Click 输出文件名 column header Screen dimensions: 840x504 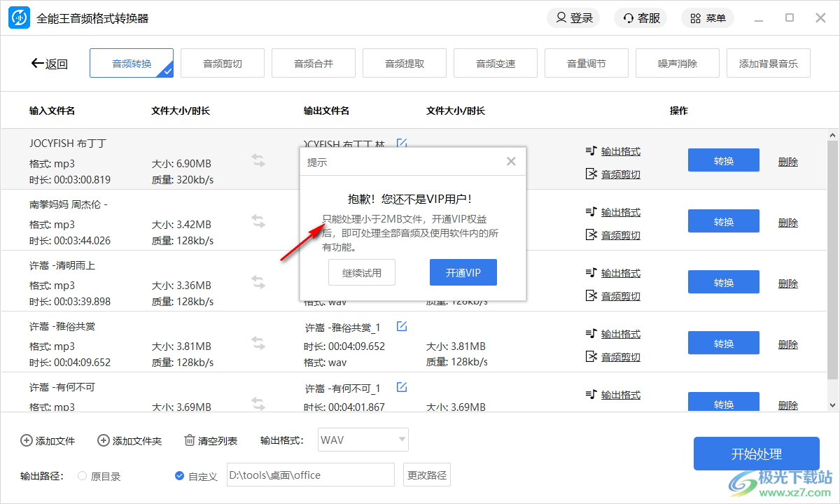326,111
